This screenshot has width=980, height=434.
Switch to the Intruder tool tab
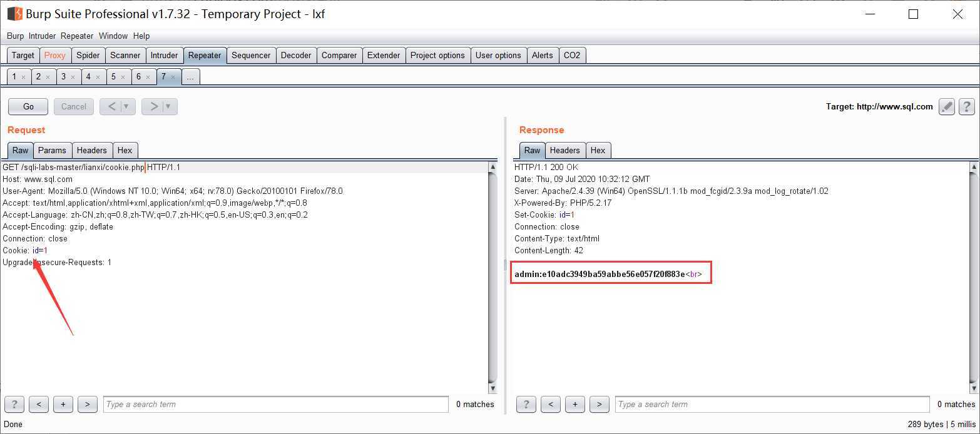165,55
